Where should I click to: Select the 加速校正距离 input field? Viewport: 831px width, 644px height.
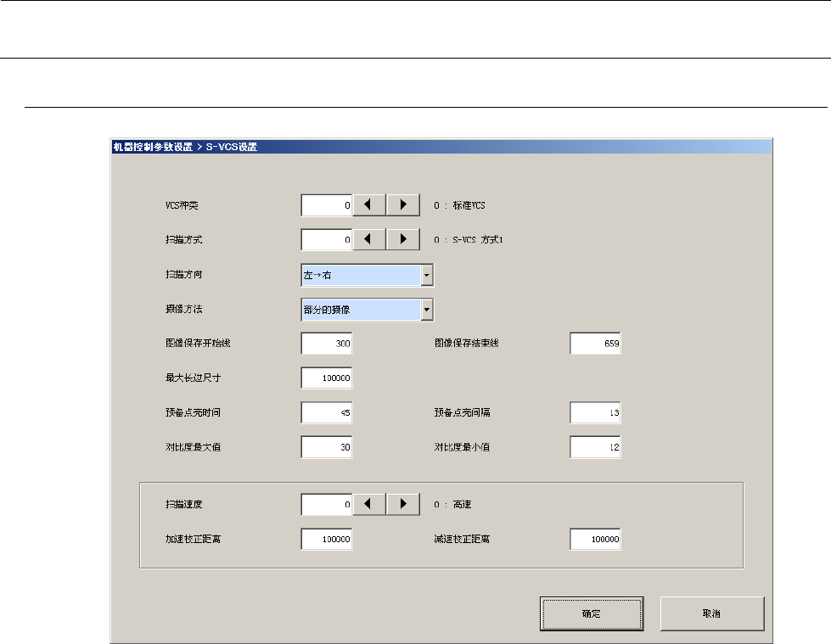pos(327,539)
